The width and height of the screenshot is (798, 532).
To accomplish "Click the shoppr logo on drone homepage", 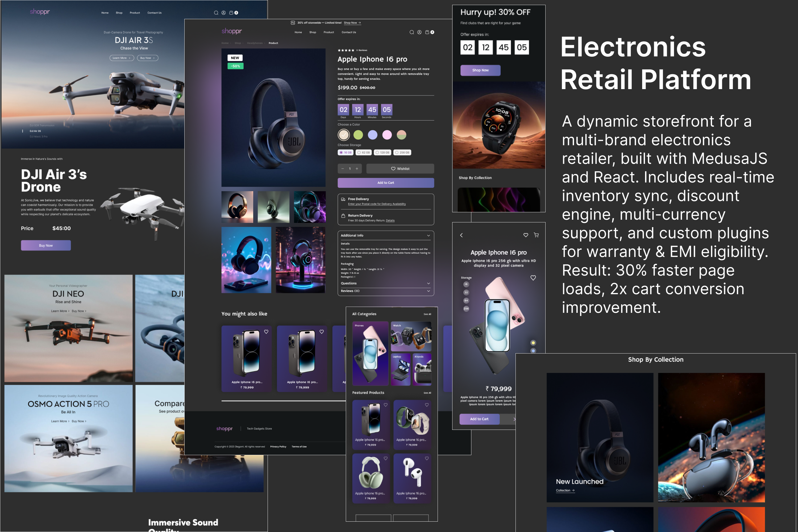I will (40, 11).
